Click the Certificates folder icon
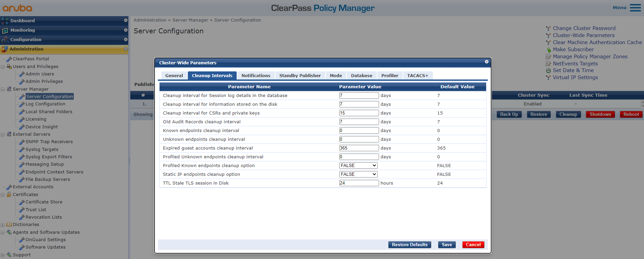Viewport: 644px width, 259px height. coord(9,194)
